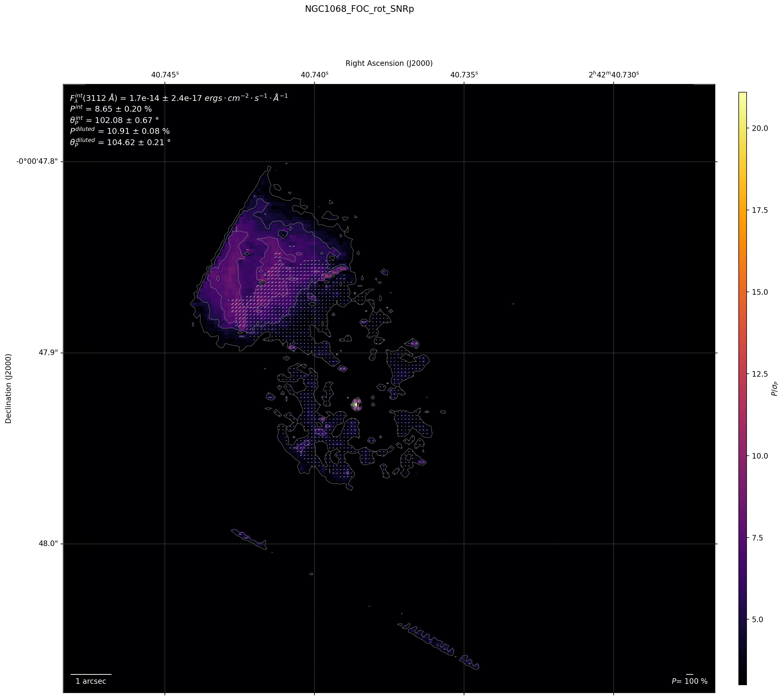784x698 pixels.
Task: Click the P= 100 % vector legend
Action: coord(689,681)
